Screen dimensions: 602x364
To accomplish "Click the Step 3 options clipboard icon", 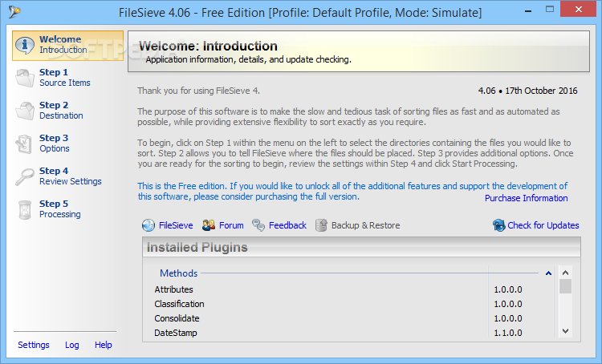I will pos(24,144).
